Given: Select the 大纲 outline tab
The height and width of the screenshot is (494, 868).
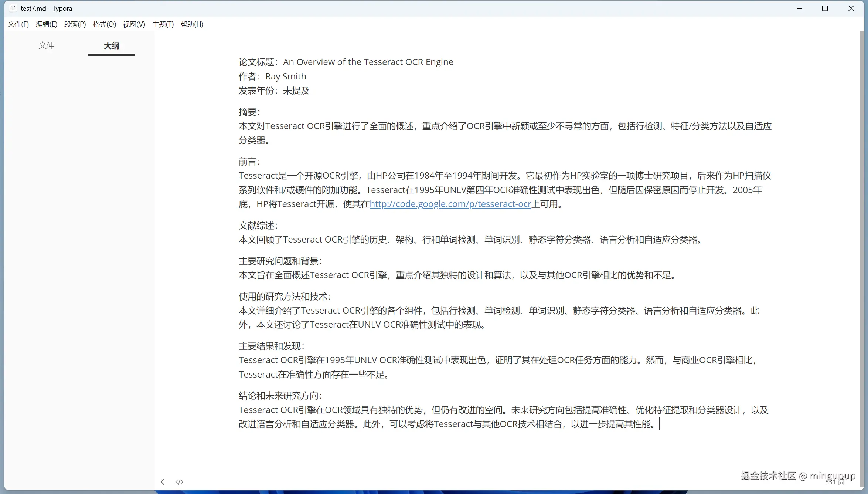Looking at the screenshot, I should click(x=111, y=46).
